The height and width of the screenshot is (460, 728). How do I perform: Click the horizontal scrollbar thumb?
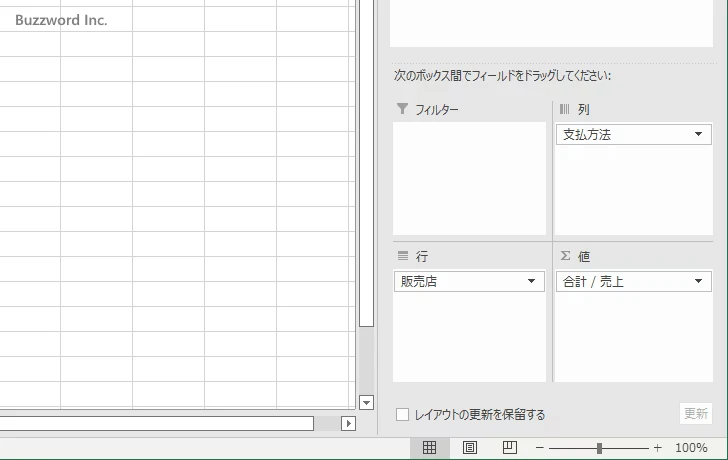pyautogui.click(x=156, y=423)
